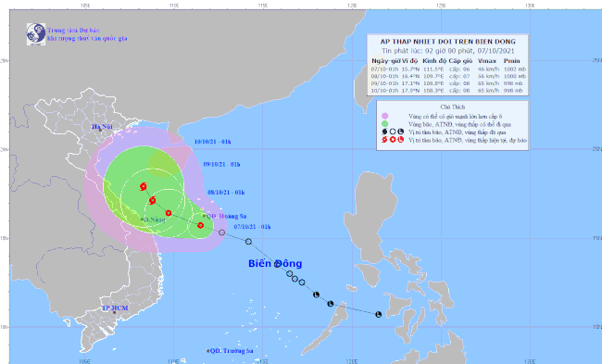Select the red storm icon in the legend

[384, 140]
